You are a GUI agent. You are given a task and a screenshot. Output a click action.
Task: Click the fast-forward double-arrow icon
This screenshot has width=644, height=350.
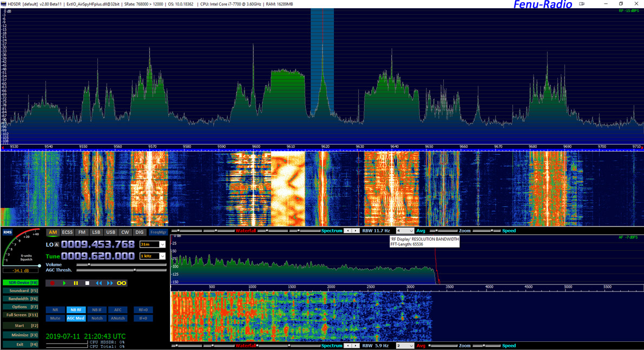tap(110, 283)
